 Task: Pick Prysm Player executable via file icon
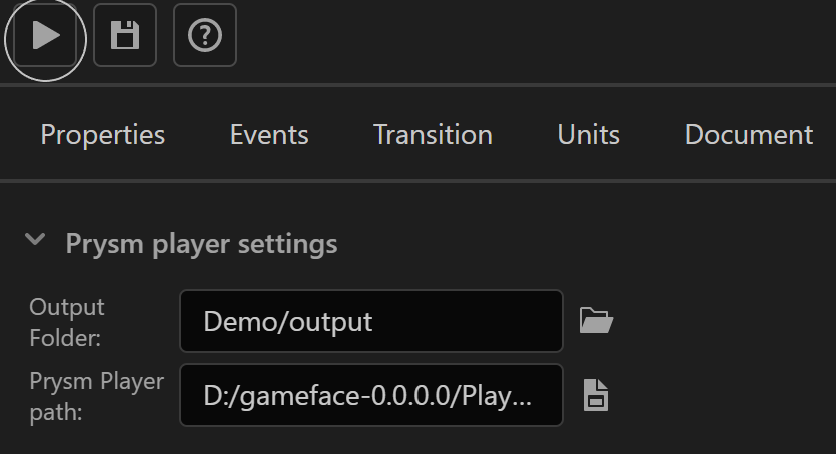click(x=596, y=395)
